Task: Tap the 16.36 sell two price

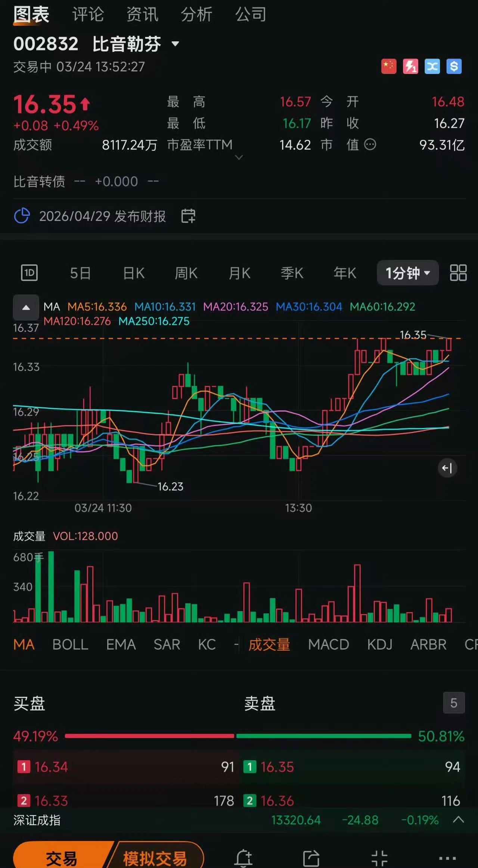Action: (277, 800)
